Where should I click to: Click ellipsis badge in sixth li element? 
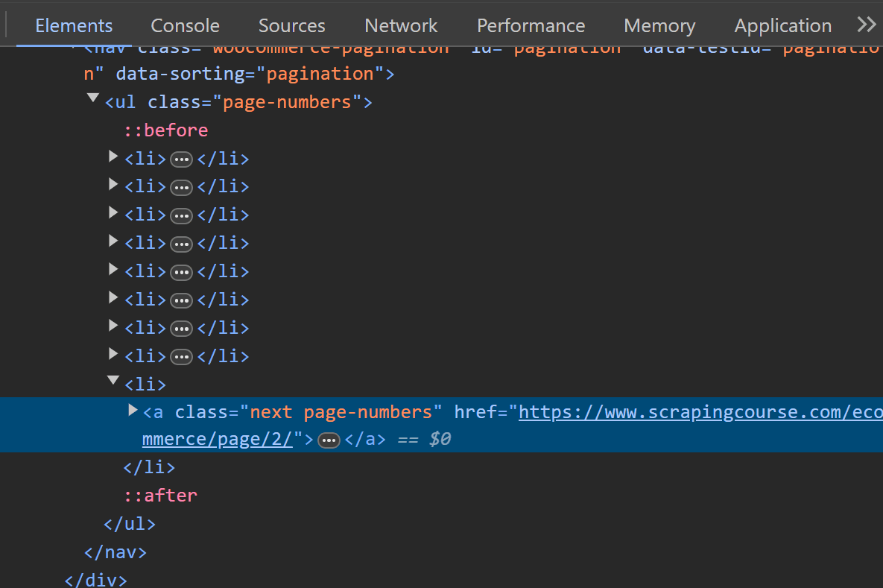coord(181,300)
